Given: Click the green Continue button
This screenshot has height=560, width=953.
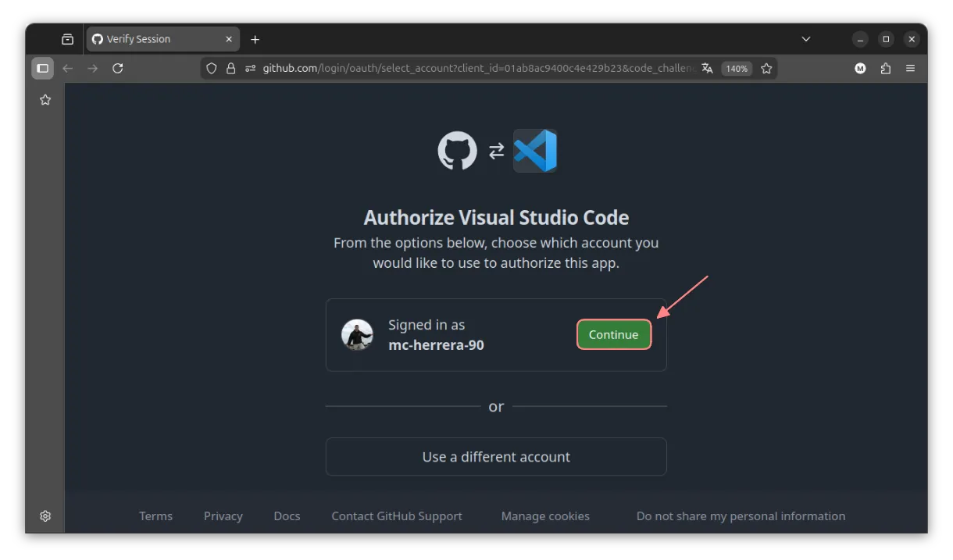Looking at the screenshot, I should coord(613,334).
